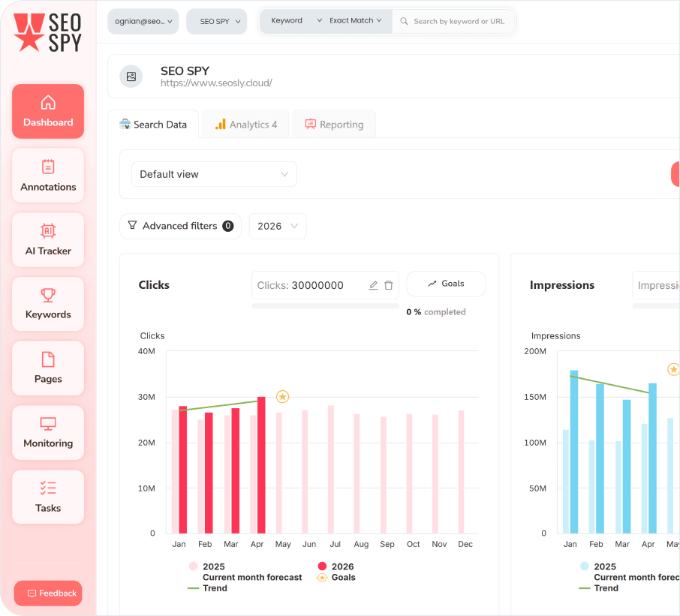Delete the Clicks goal with trash icon
The width and height of the screenshot is (680, 616).
[389, 285]
